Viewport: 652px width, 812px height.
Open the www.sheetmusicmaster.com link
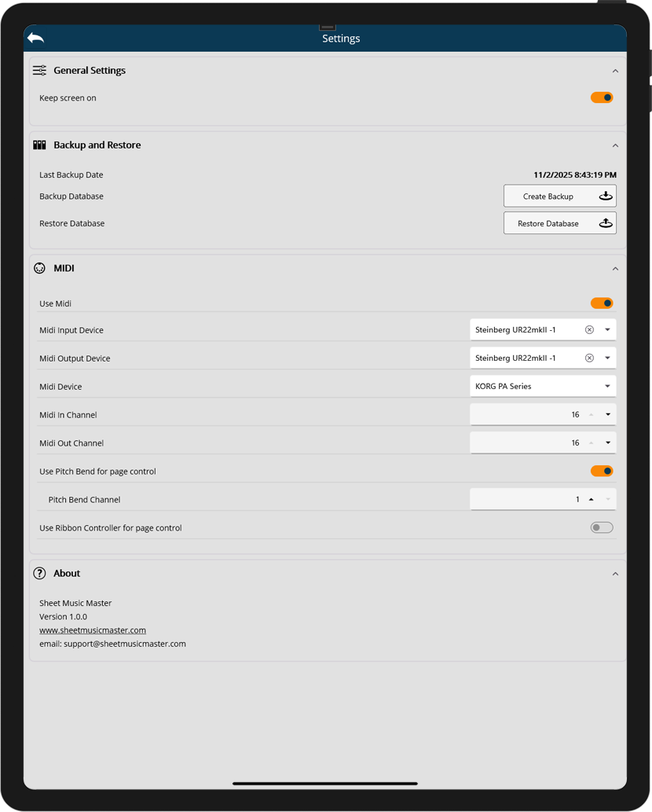coord(93,630)
